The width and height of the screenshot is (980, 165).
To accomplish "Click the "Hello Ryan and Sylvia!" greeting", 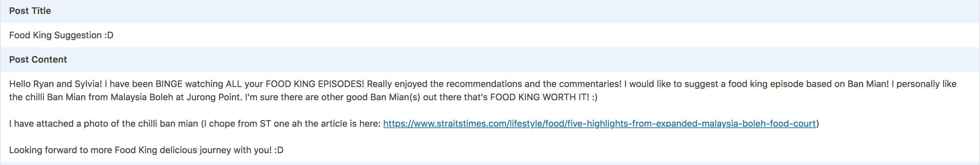I will (55, 84).
